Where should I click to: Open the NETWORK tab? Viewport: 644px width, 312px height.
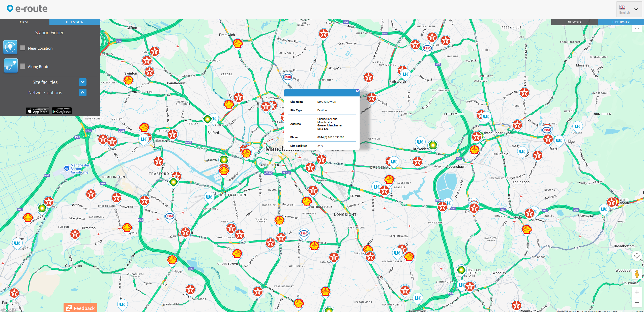click(x=574, y=22)
